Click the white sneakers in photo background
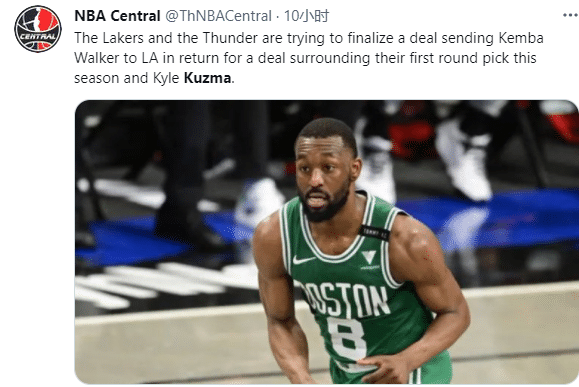579x387 pixels. pyautogui.click(x=465, y=162)
